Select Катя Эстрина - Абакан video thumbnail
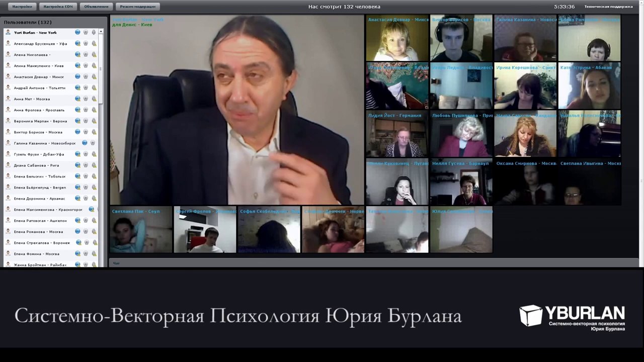644x362 pixels. click(589, 86)
